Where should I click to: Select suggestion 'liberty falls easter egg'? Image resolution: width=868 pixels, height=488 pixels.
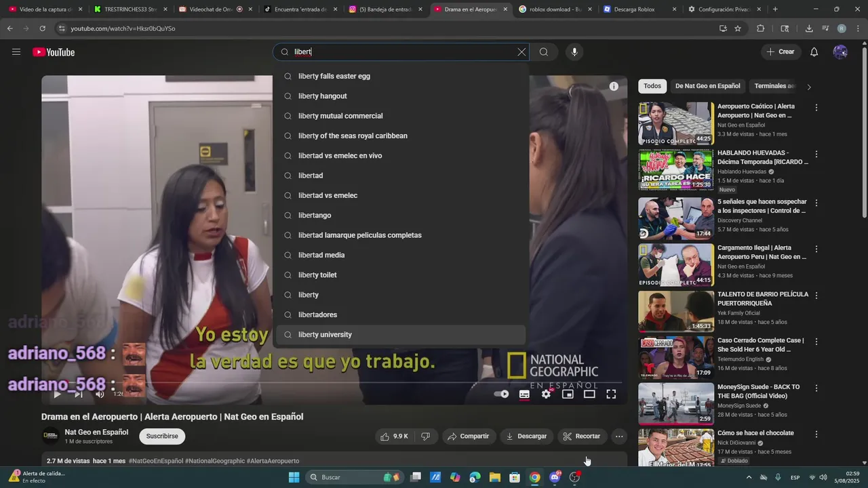coord(401,76)
